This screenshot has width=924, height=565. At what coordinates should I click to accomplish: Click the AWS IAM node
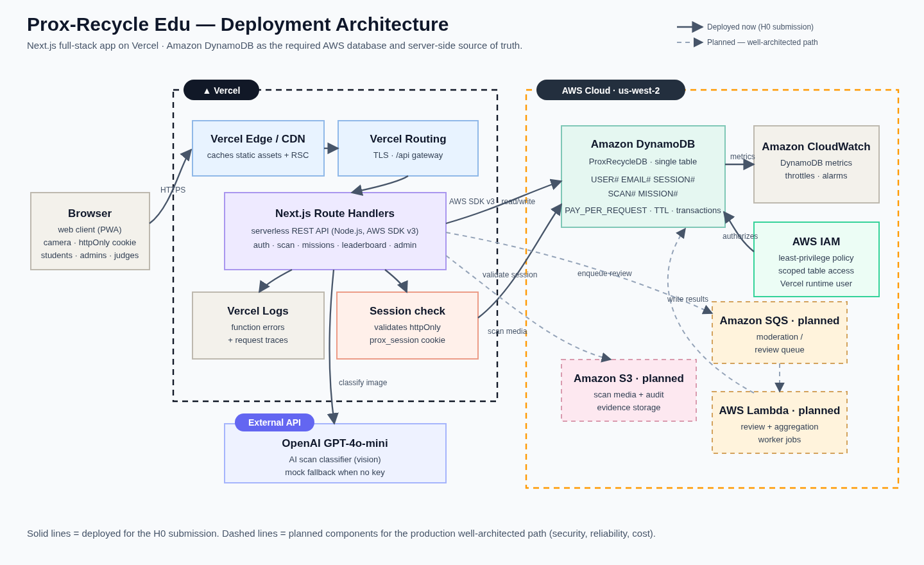[x=816, y=259]
